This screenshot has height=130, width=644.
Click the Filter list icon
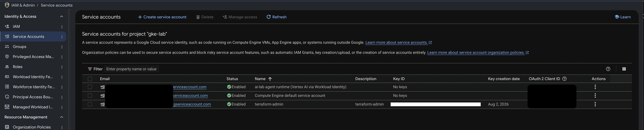(x=90, y=69)
